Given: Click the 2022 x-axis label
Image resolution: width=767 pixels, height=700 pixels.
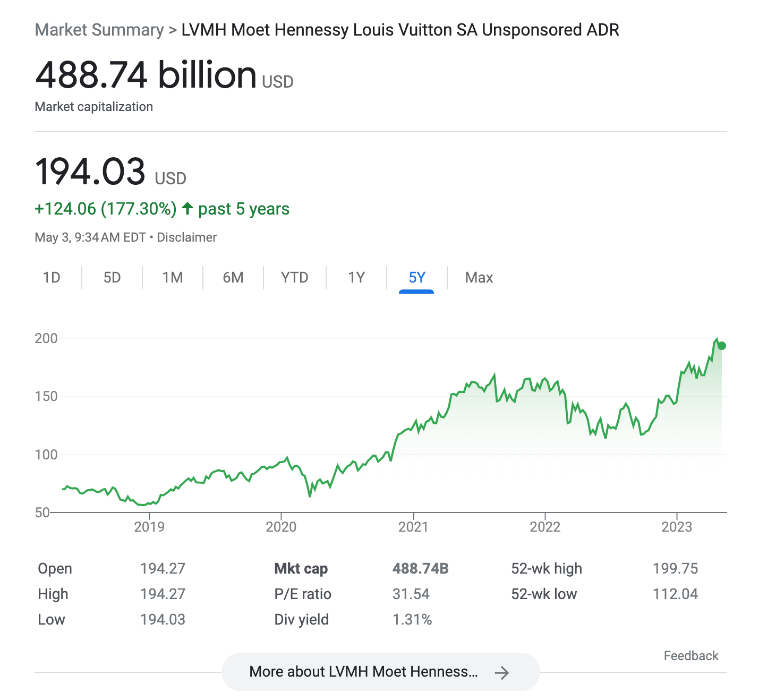Looking at the screenshot, I should 545,527.
